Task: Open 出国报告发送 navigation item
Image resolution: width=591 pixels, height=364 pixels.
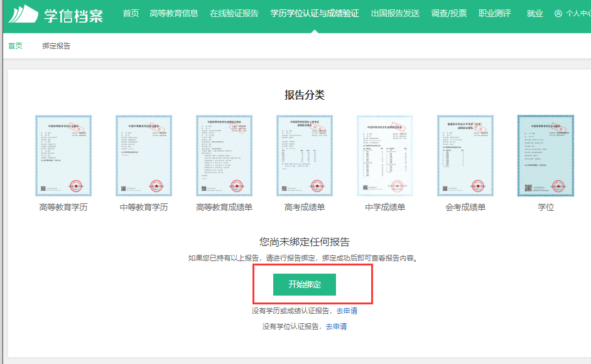Action: [x=395, y=13]
